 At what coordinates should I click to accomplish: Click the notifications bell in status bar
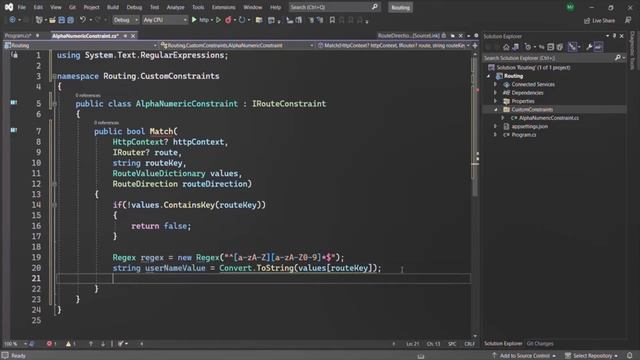[x=630, y=356]
